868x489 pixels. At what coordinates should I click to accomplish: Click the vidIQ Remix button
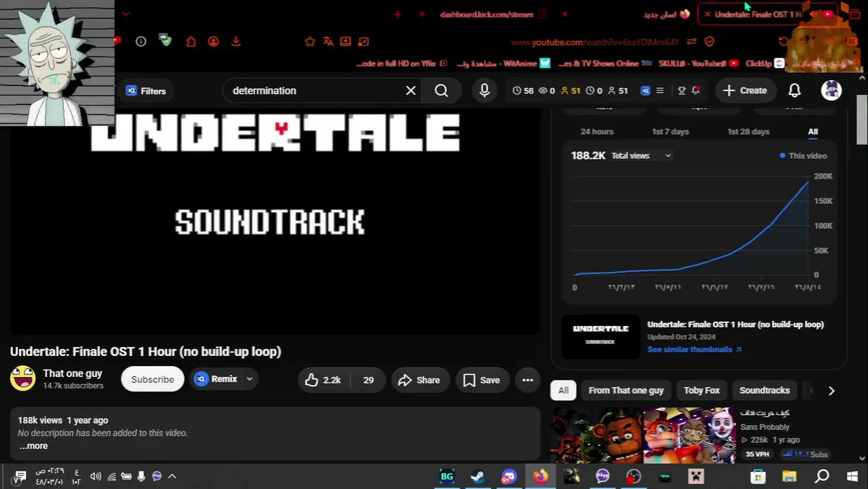click(215, 379)
